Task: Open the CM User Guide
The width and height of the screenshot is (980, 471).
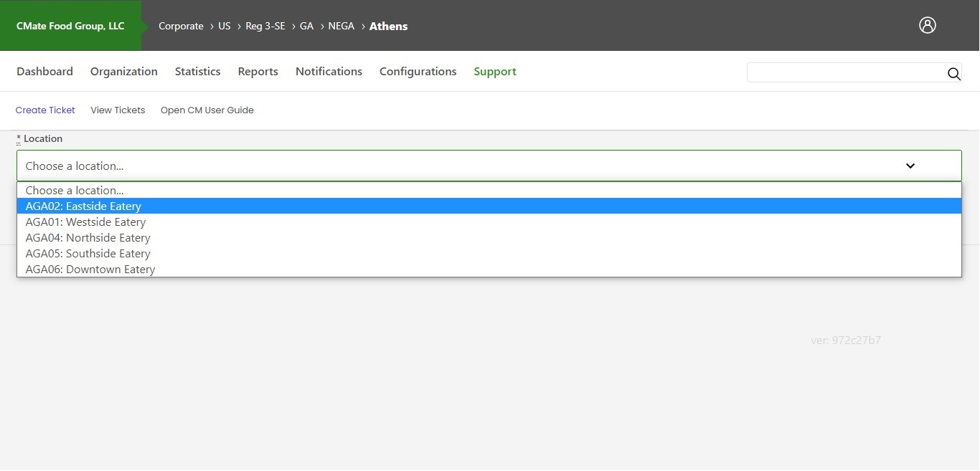Action: pyautogui.click(x=207, y=110)
